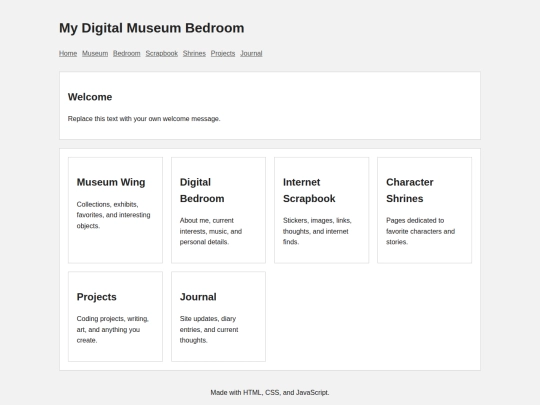Open the Museum Wing card
This screenshot has width=540, height=405.
pyautogui.click(x=115, y=210)
